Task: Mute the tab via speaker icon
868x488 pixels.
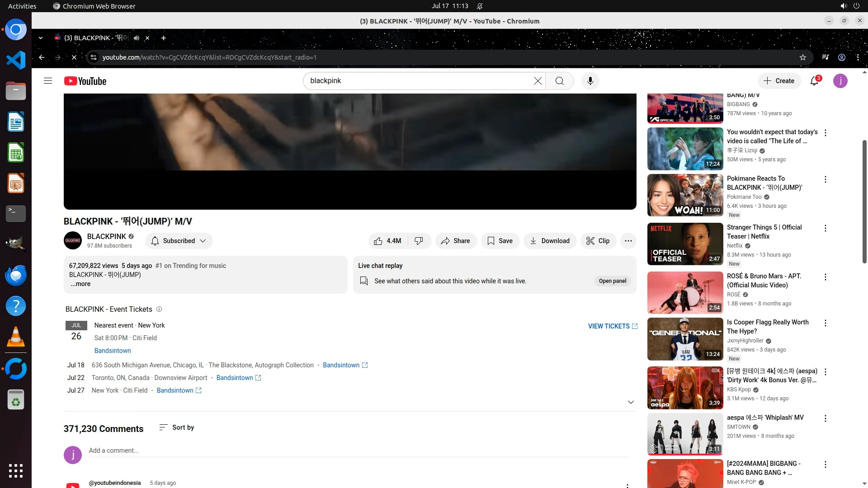Action: click(137, 38)
